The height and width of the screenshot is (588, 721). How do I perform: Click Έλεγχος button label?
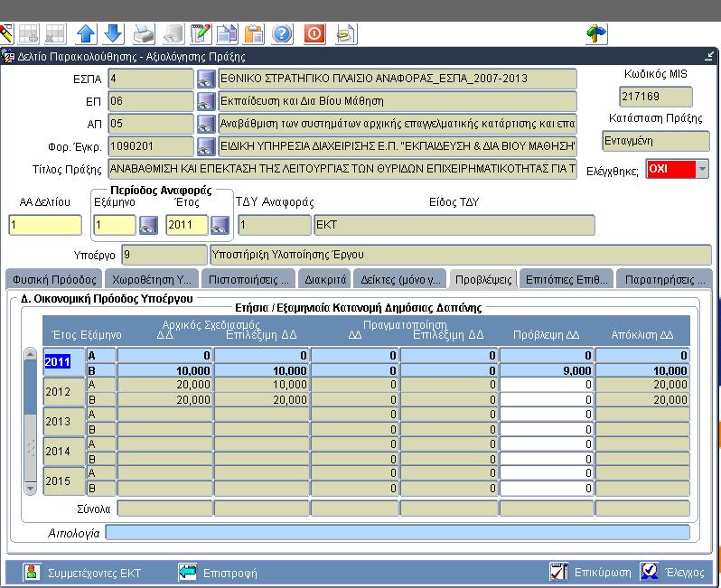[x=685, y=573]
